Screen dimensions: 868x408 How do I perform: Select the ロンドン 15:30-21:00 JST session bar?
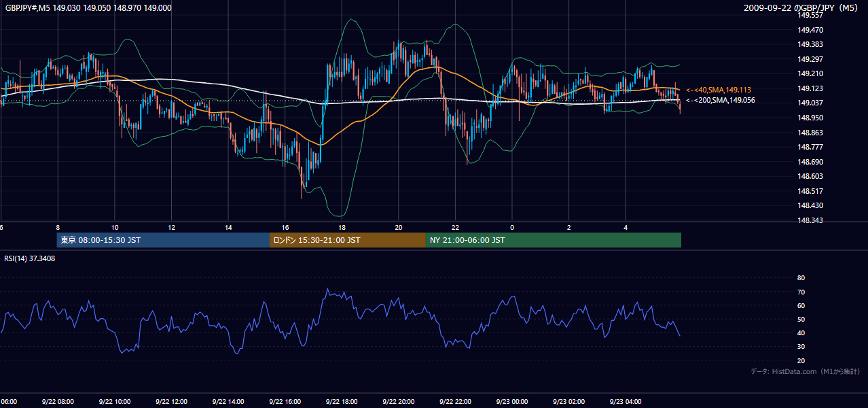(348, 240)
